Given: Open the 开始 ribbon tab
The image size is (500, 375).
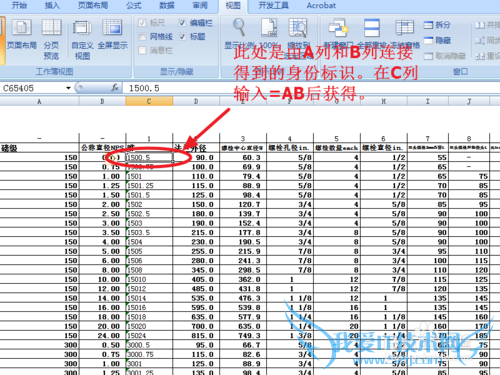Looking at the screenshot, I should 19,5.
